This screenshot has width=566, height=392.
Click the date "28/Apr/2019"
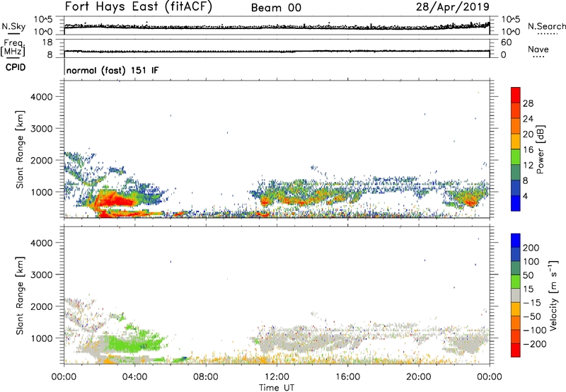[453, 7]
